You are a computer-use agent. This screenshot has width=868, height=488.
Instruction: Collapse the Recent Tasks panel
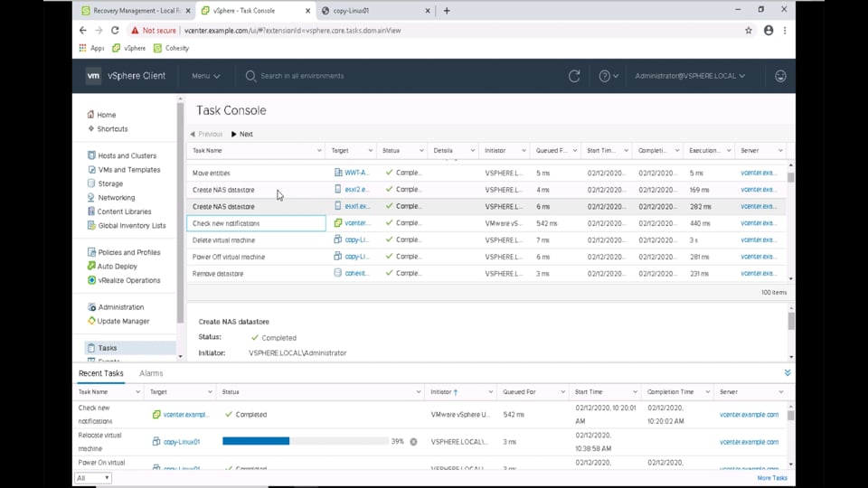[x=788, y=373]
